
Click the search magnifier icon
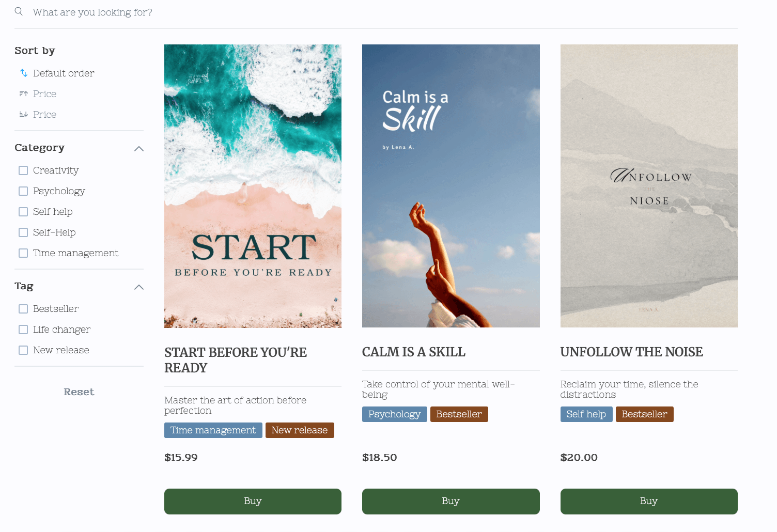19,11
